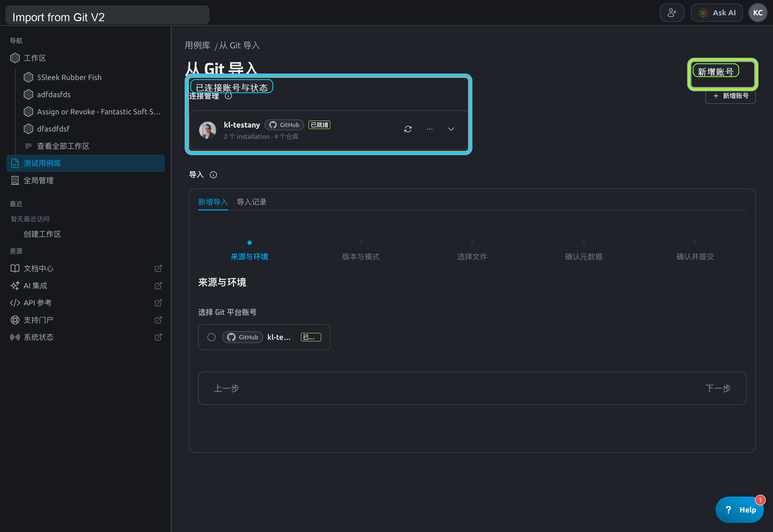Viewport: 773px width, 532px height.
Task: Refresh the kl-testany connection
Action: coord(408,129)
